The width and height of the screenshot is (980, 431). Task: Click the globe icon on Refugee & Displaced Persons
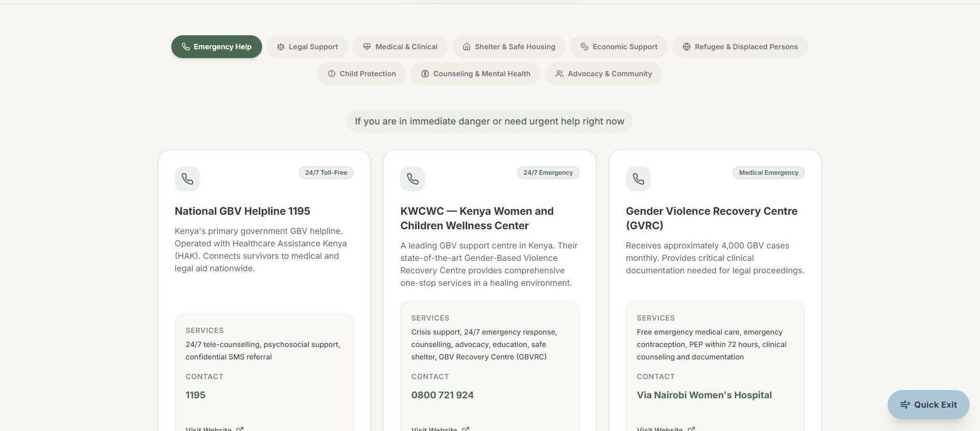[x=687, y=47]
